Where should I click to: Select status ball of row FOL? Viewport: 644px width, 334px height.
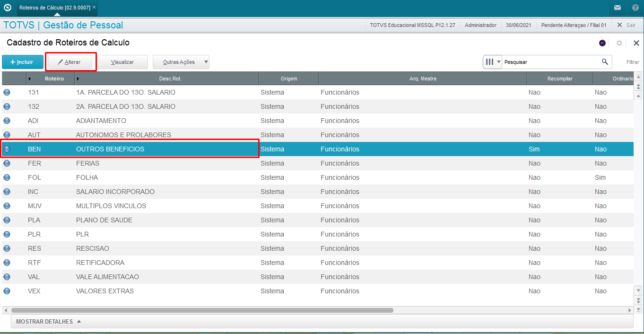coord(7,177)
